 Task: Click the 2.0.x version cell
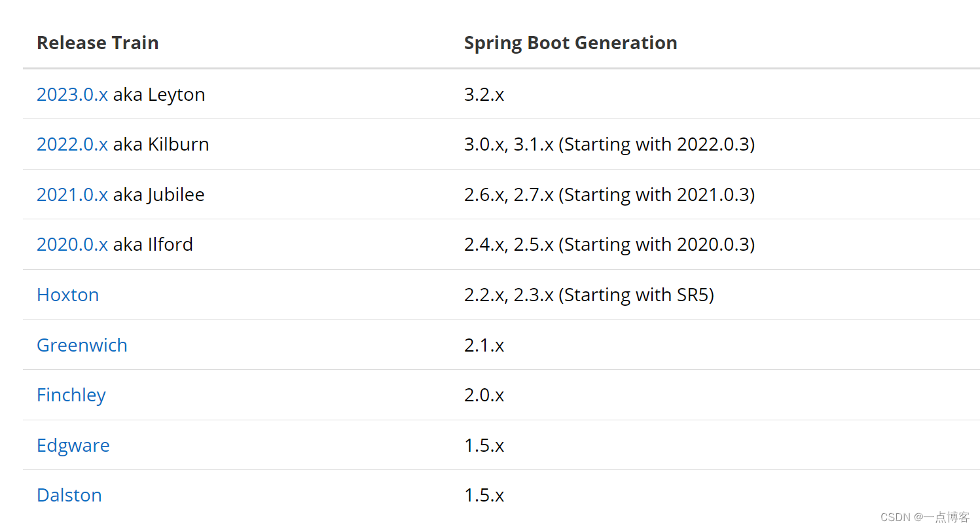484,395
